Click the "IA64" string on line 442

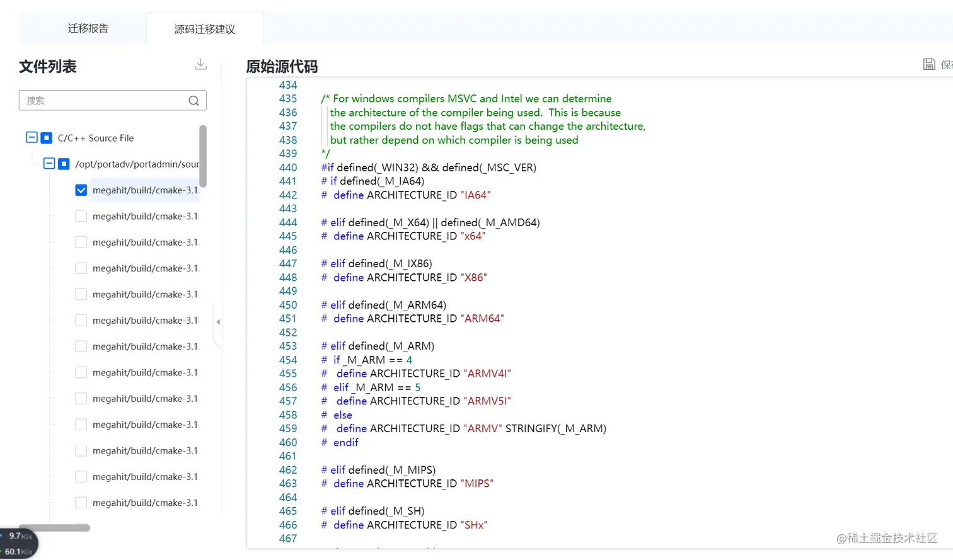coord(475,195)
